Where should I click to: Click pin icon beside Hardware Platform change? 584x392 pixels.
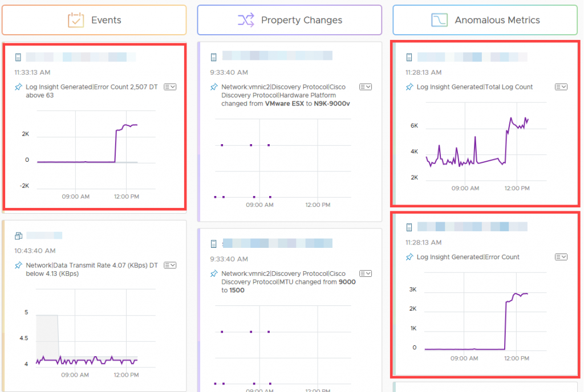tap(214, 87)
